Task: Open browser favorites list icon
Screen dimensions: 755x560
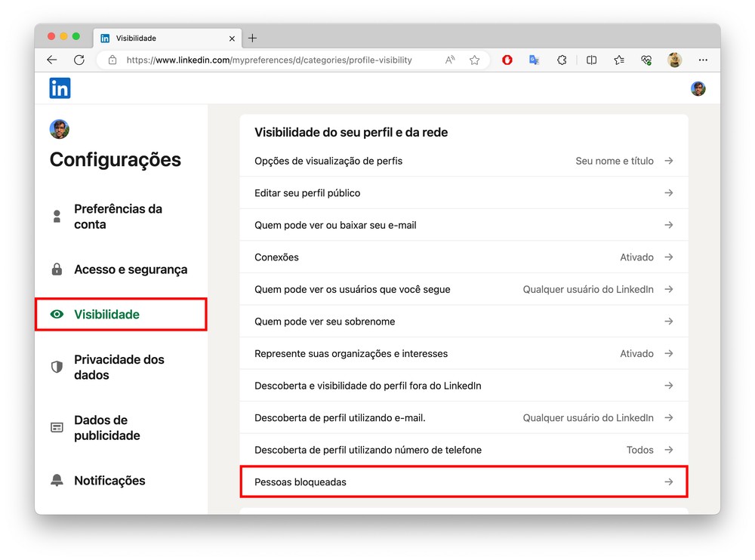Action: click(619, 60)
